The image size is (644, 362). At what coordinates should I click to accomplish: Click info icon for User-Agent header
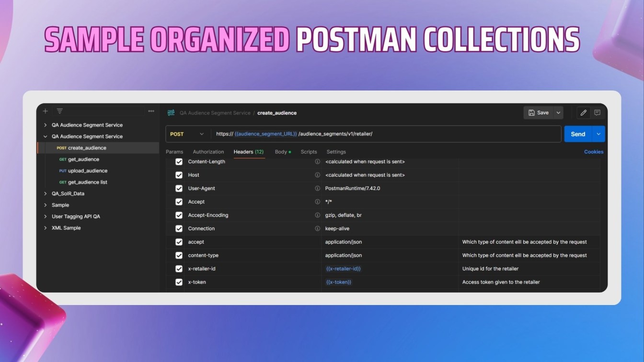(x=317, y=189)
